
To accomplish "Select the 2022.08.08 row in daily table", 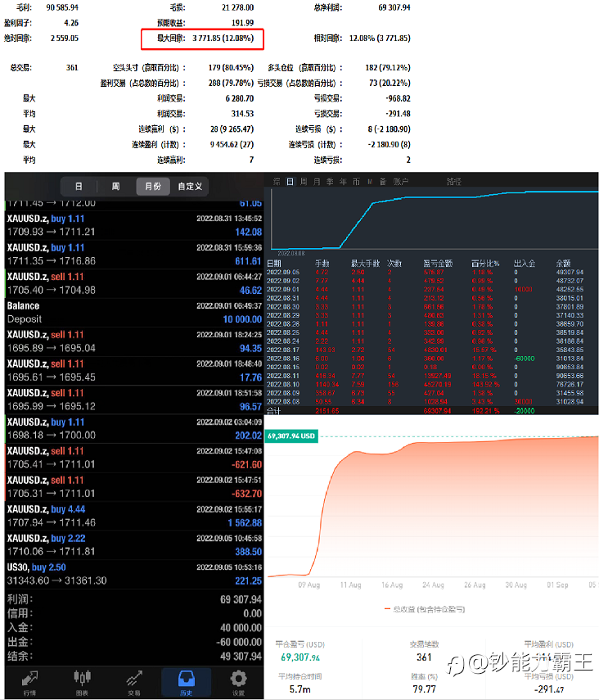I will (425, 402).
